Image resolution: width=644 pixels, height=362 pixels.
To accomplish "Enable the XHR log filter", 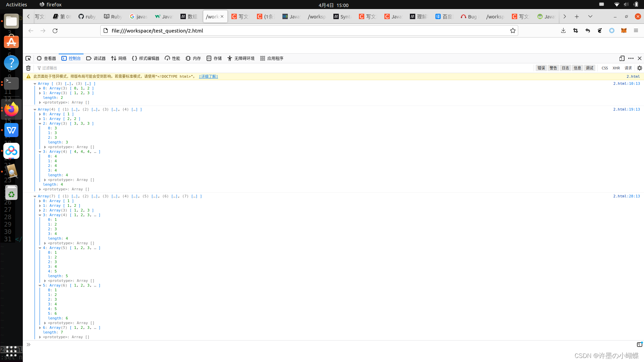I will [616, 68].
